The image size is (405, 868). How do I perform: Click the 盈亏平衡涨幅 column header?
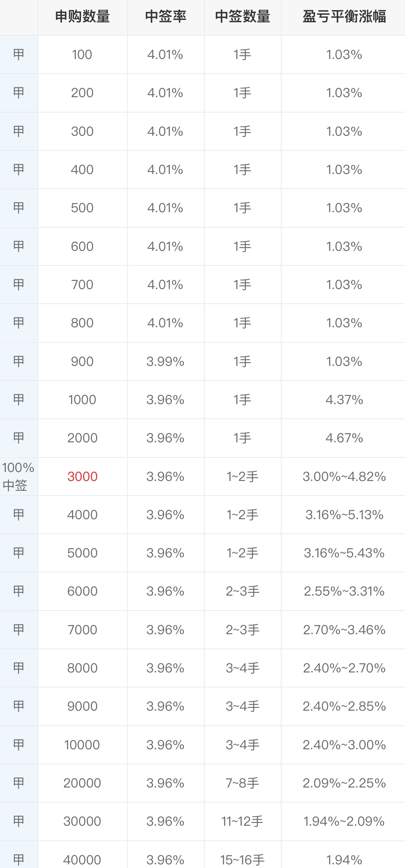tap(344, 17)
